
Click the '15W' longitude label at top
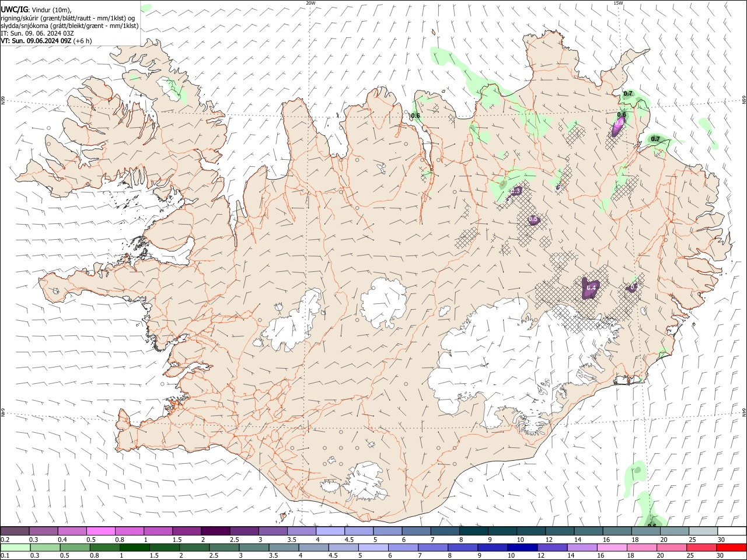(618, 3)
